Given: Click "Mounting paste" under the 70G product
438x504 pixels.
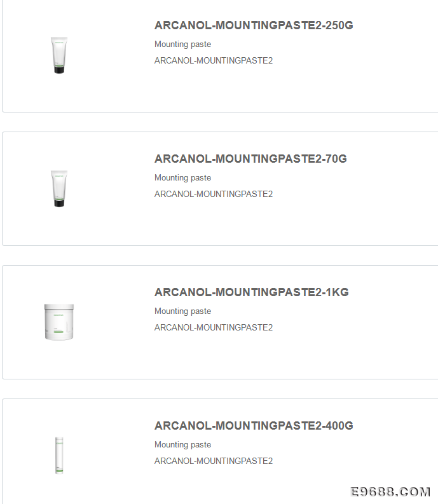Looking at the screenshot, I should point(182,177).
